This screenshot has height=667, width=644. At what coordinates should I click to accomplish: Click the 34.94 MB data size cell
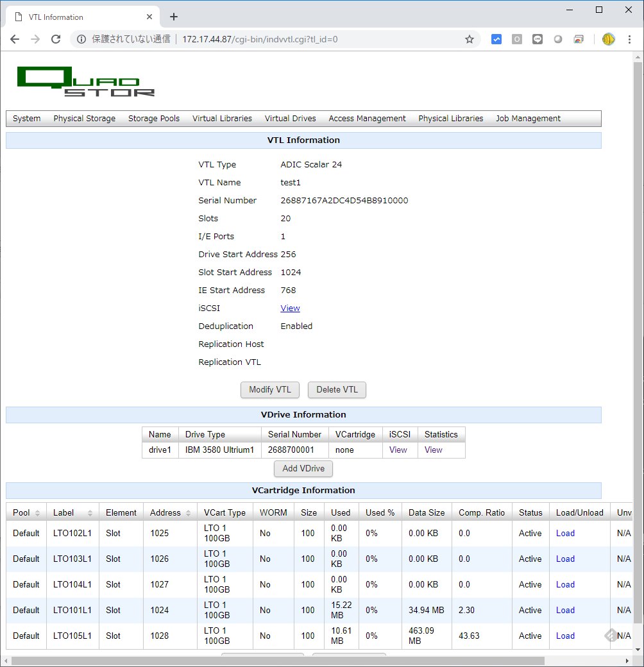click(426, 610)
